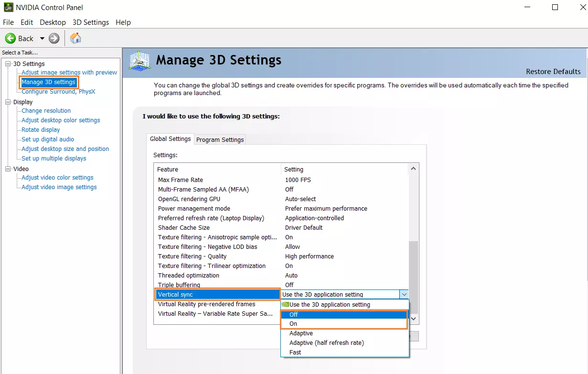
Task: Switch to the Program Settings tab
Action: pyautogui.click(x=220, y=139)
